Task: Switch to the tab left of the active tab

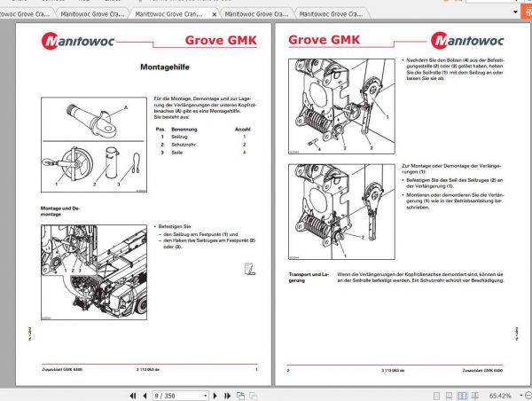Action: pos(92,14)
